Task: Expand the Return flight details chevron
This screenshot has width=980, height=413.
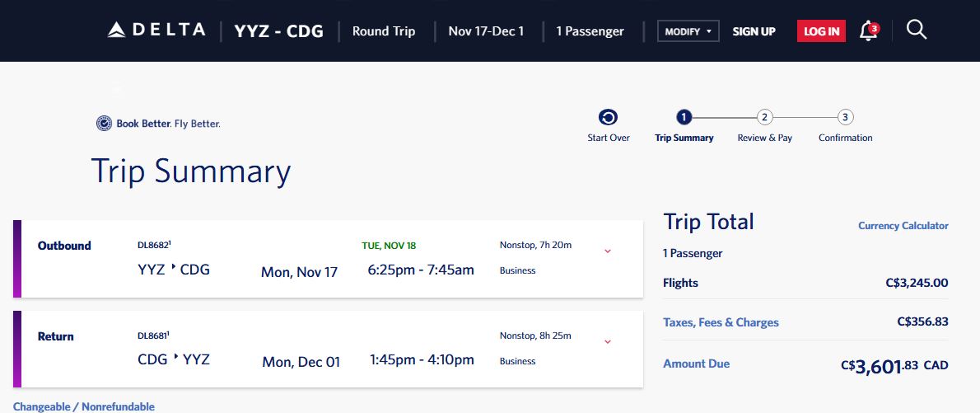Action: click(608, 342)
